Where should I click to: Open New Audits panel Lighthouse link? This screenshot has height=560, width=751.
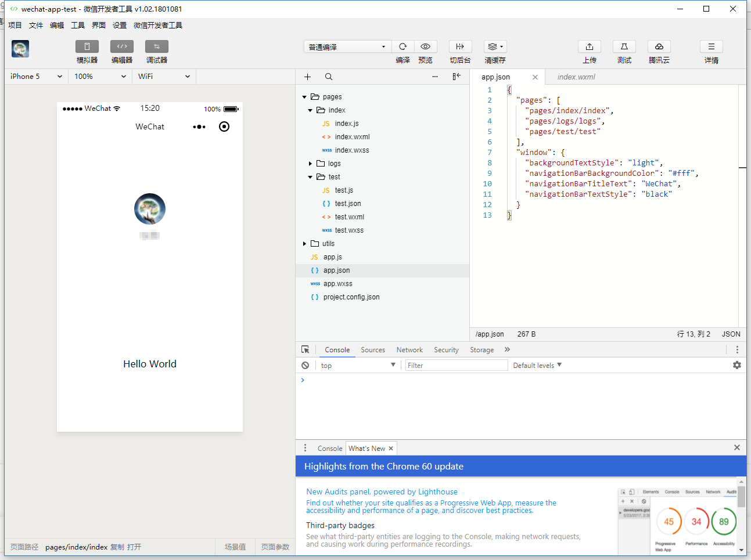tap(382, 492)
